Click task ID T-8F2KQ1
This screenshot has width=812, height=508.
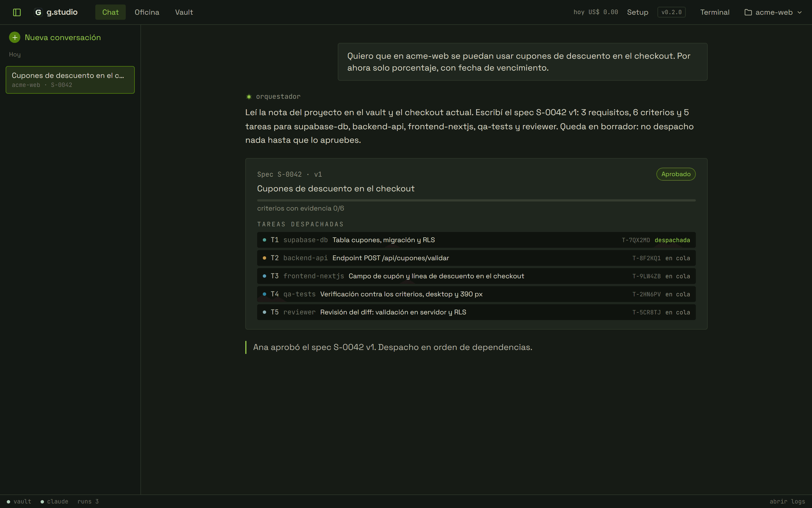coord(646,258)
